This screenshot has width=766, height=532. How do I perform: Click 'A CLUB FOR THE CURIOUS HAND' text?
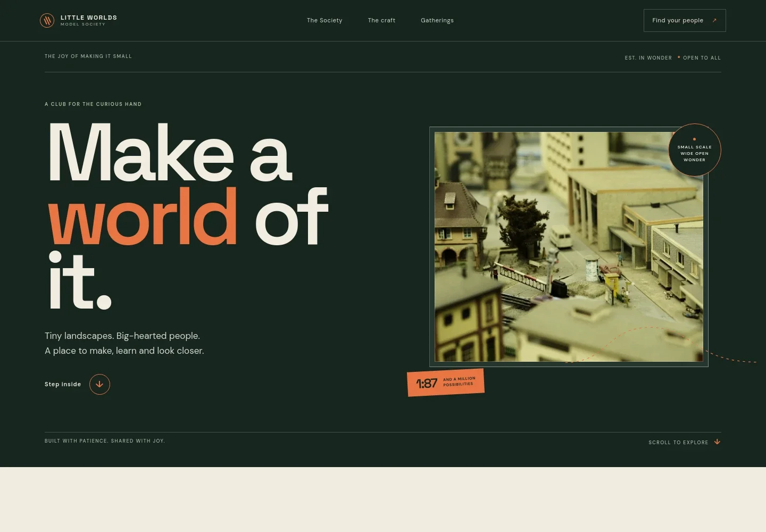[x=93, y=104]
